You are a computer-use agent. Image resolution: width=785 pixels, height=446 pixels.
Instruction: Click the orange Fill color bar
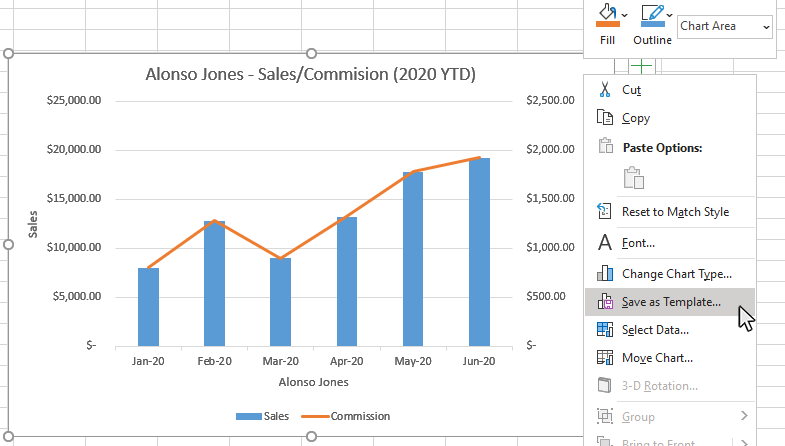point(608,24)
